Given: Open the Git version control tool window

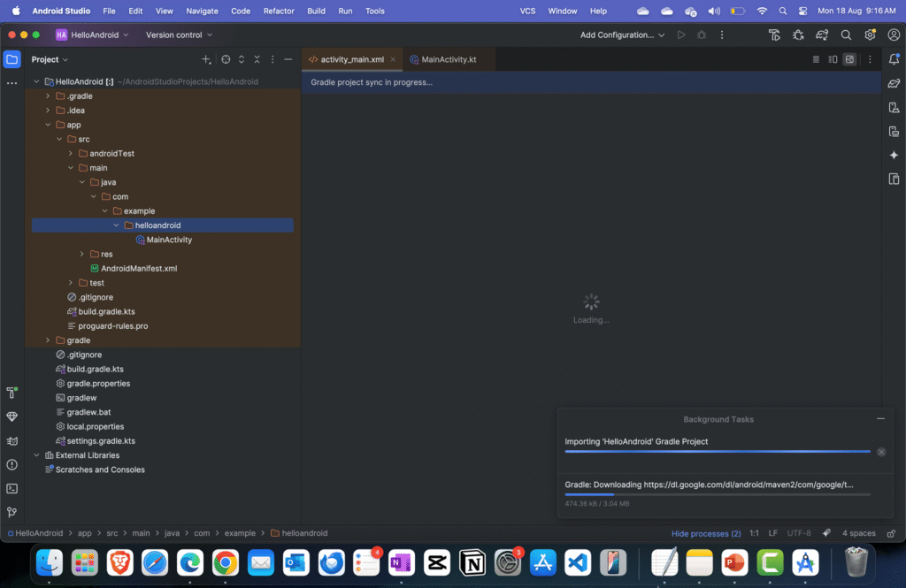Looking at the screenshot, I should pos(12,512).
